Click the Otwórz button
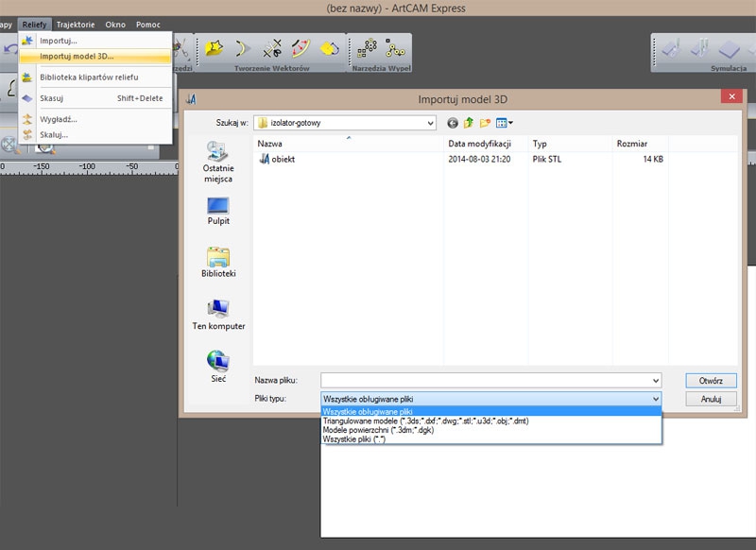756x550 pixels. pyautogui.click(x=711, y=381)
